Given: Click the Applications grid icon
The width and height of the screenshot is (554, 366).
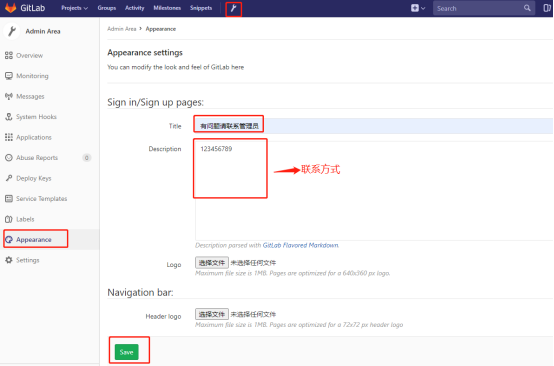Looking at the screenshot, I should 9,137.
